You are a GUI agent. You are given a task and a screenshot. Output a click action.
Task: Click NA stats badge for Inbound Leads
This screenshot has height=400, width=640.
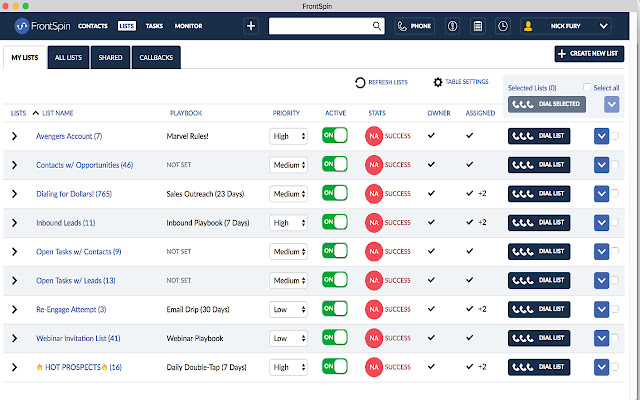pos(374,223)
